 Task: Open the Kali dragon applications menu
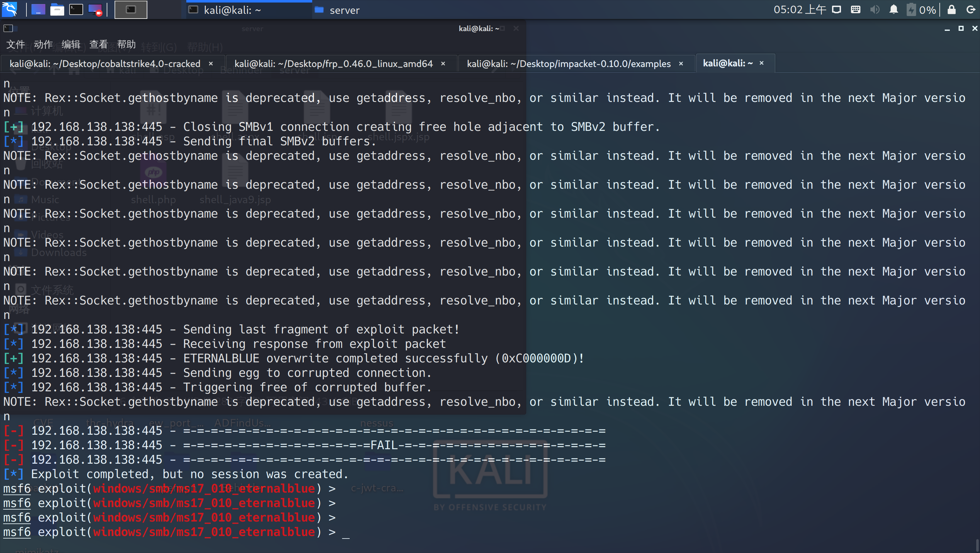(x=10, y=9)
